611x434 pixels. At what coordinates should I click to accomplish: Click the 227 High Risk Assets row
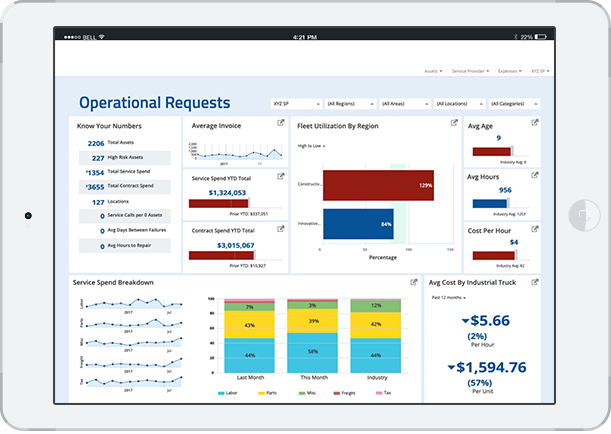point(125,158)
